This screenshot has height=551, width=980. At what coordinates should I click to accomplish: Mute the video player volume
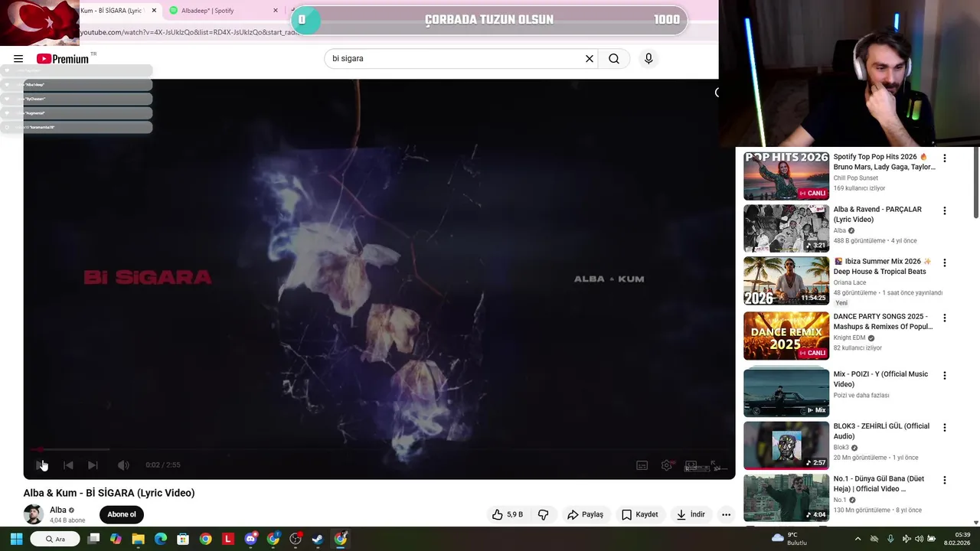[123, 465]
